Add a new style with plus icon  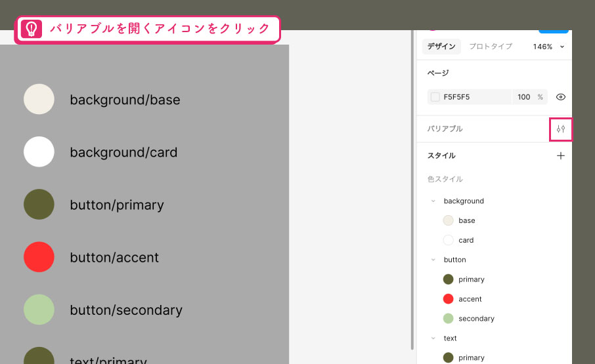pyautogui.click(x=560, y=155)
